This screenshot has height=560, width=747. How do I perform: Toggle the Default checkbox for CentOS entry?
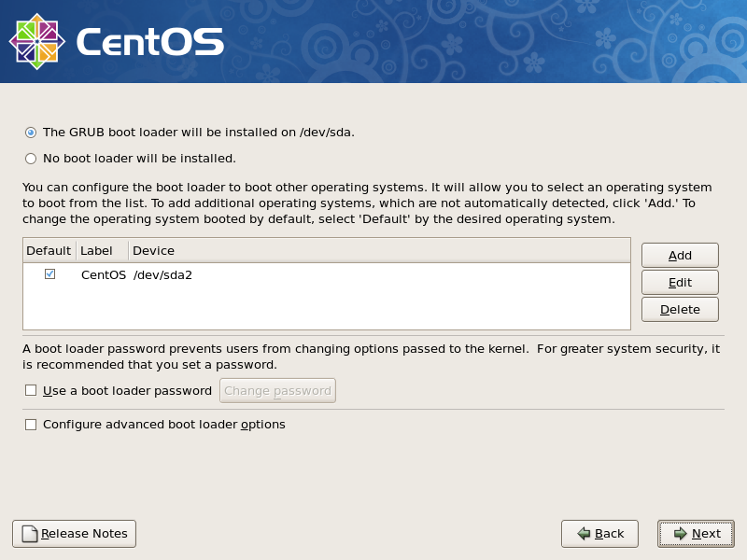tap(49, 274)
